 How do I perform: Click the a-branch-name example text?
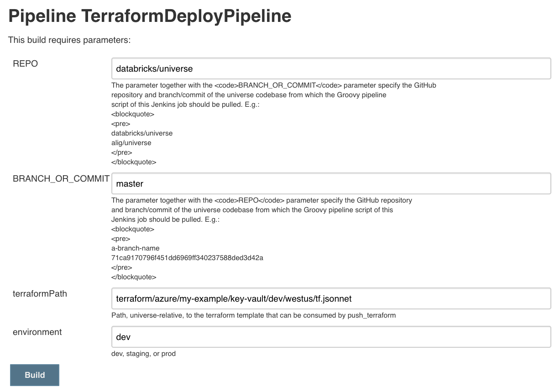[136, 248]
